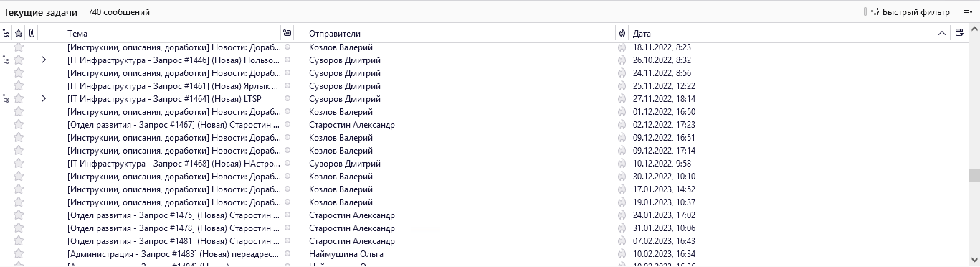980x267 pixels.
Task: Toggle the Быстрый фильтр button
Action: coord(910,12)
